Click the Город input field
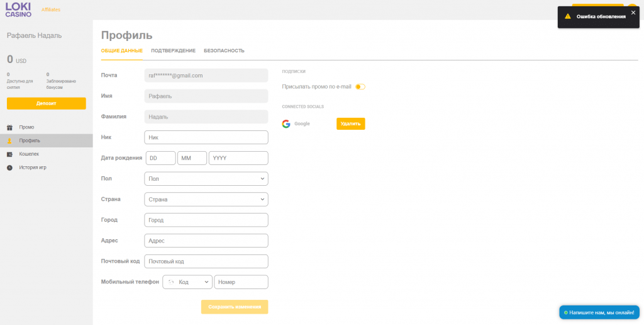 206,220
